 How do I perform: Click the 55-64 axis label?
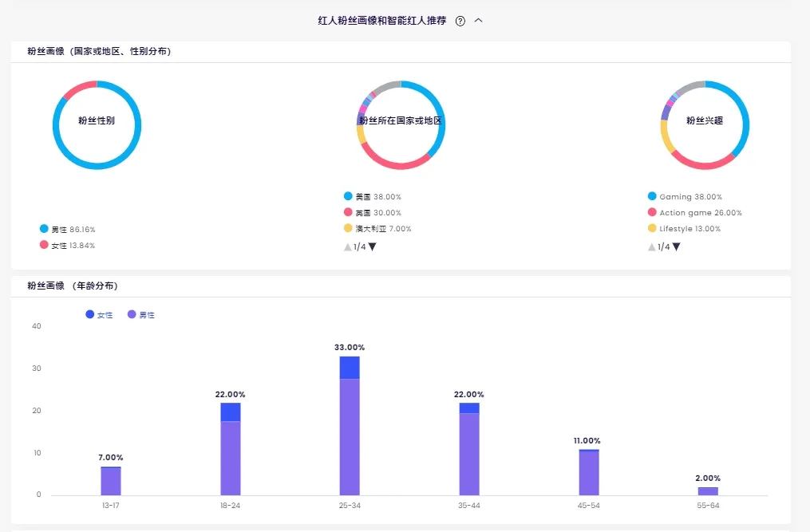point(708,505)
